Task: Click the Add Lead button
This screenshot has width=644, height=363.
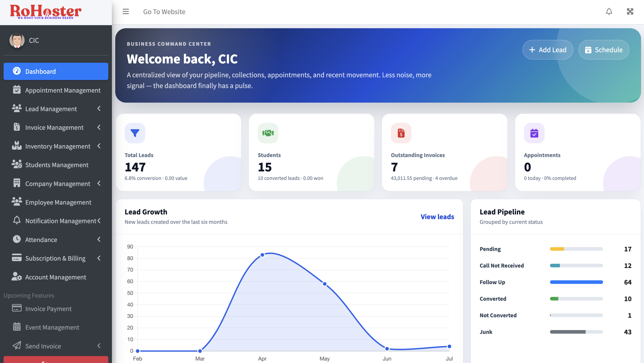Action: point(548,50)
